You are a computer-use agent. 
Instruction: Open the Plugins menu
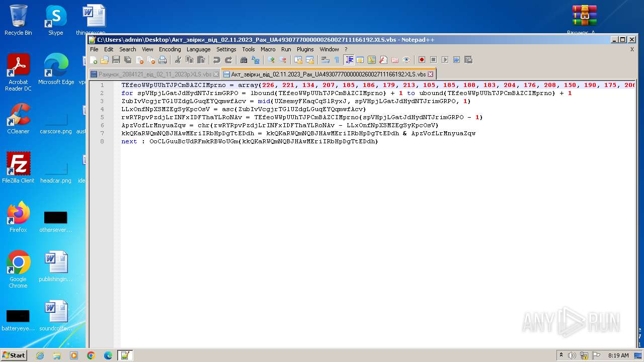[x=305, y=49]
